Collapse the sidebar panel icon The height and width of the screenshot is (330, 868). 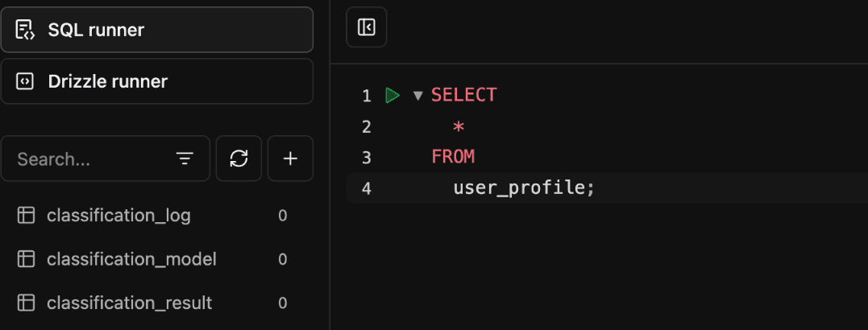click(x=367, y=27)
